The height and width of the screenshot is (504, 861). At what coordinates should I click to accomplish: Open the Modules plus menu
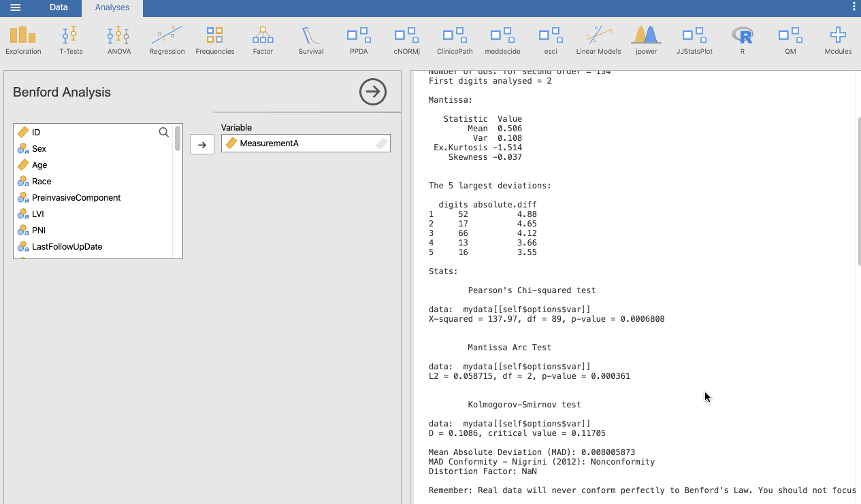click(x=838, y=40)
